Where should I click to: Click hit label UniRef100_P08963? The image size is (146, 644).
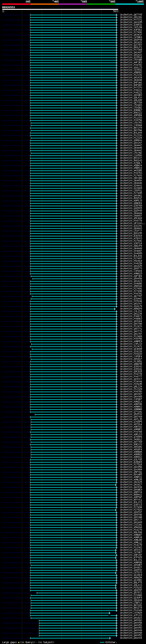point(131,319)
